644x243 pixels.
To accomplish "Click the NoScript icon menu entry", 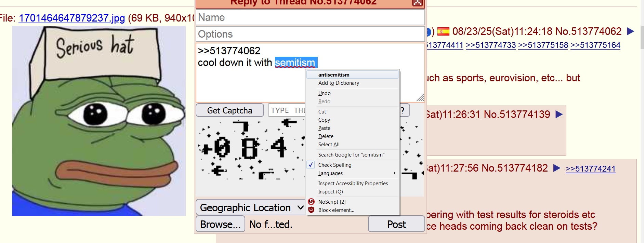I will coord(311,202).
